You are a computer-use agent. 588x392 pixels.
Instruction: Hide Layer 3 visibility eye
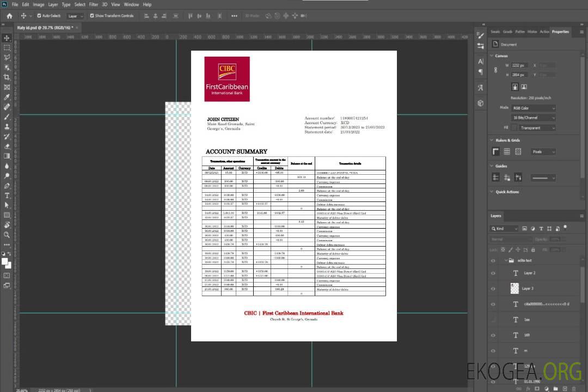493,289
